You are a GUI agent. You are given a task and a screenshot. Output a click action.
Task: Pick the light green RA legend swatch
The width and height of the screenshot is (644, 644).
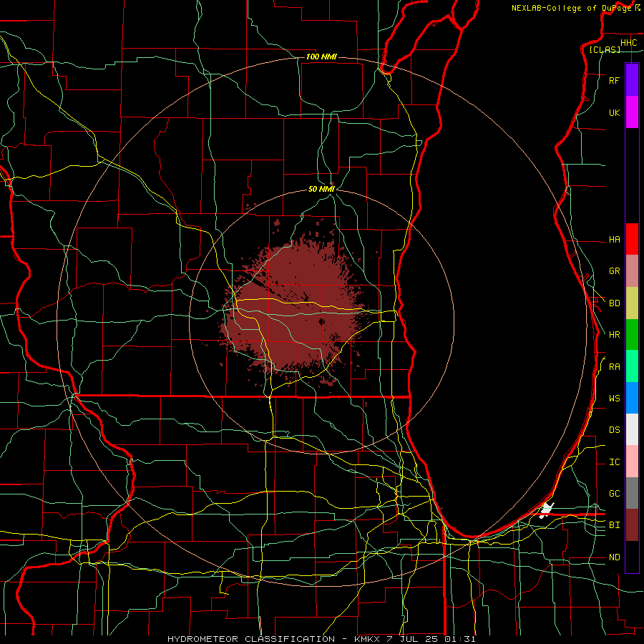click(632, 366)
